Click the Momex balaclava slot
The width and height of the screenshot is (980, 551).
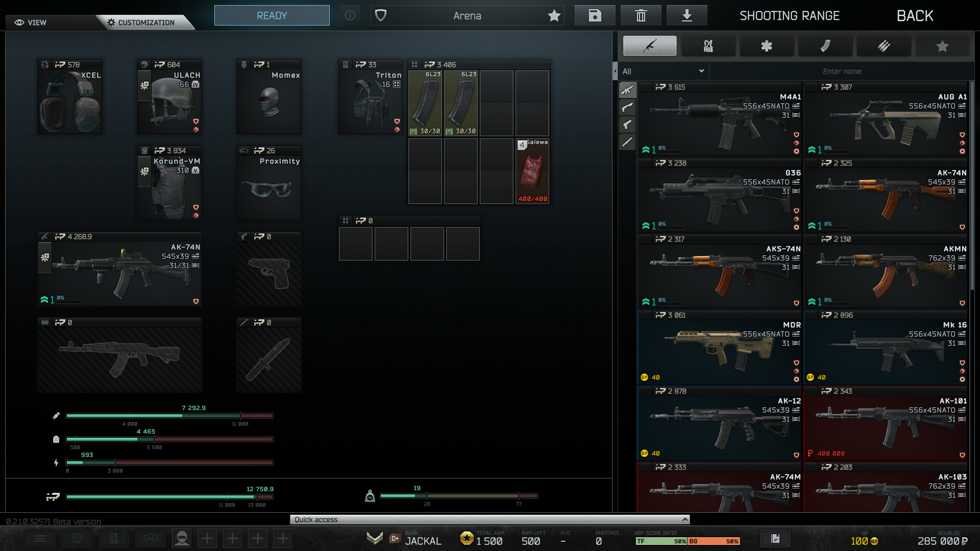point(269,97)
